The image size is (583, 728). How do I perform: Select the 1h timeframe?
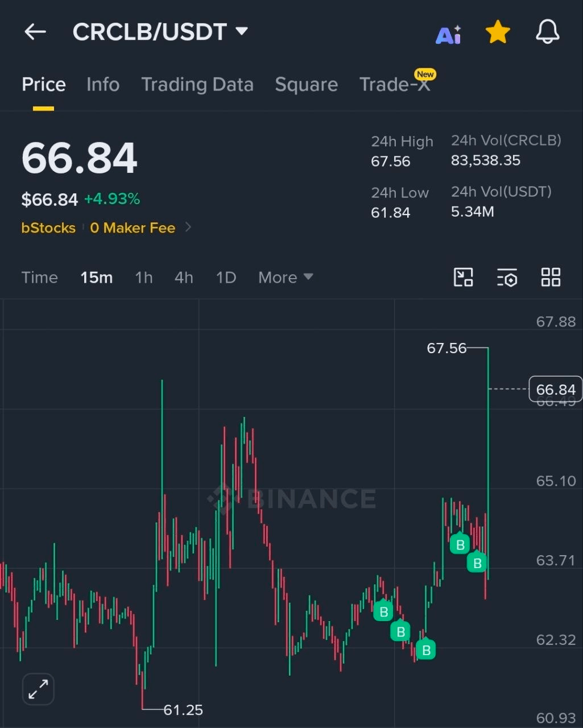(x=144, y=278)
